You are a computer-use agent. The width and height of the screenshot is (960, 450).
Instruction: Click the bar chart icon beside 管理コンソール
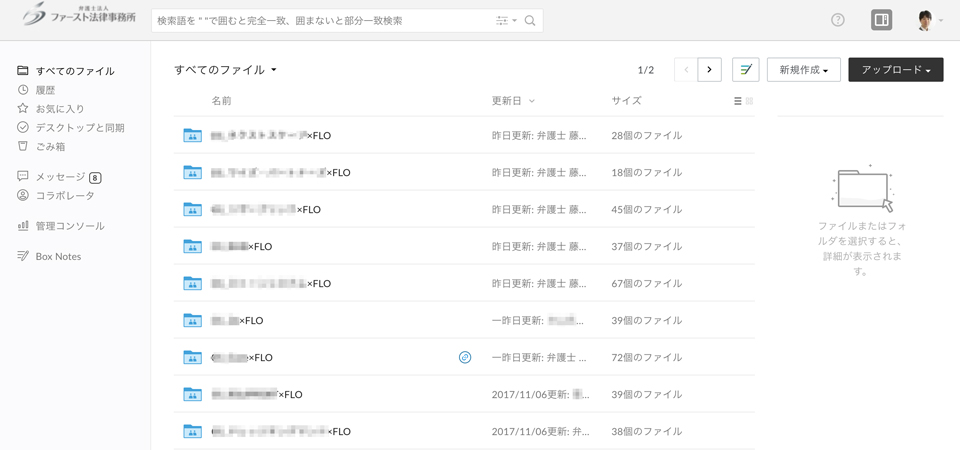point(23,226)
